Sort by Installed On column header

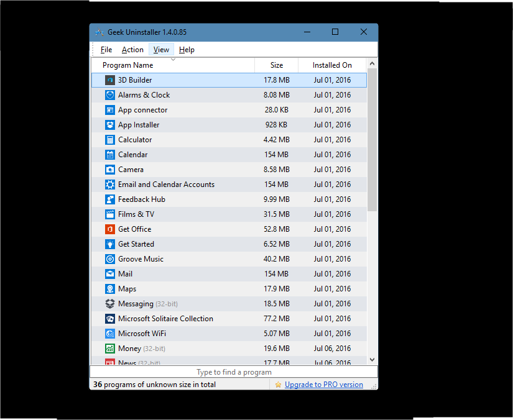pyautogui.click(x=332, y=65)
